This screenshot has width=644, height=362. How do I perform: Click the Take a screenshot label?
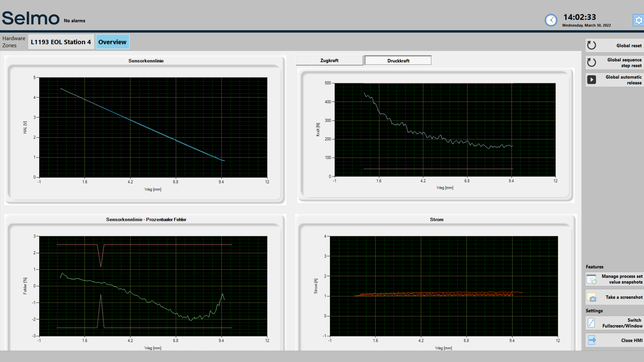tap(624, 297)
